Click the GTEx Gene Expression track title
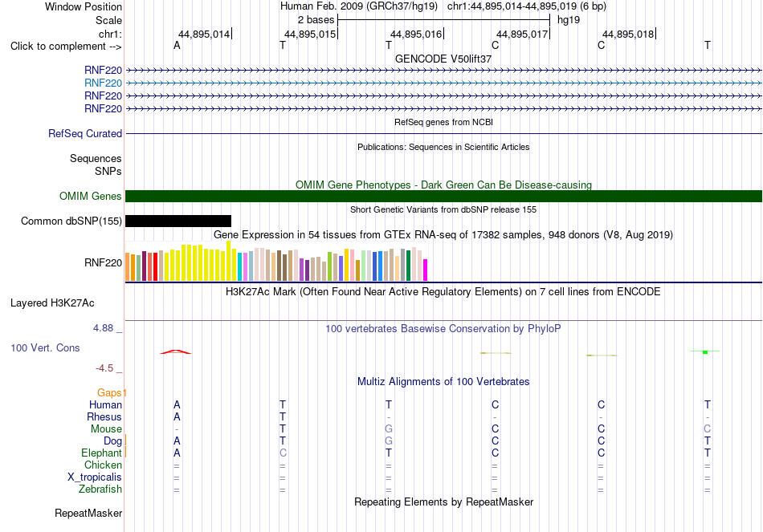 (443, 235)
